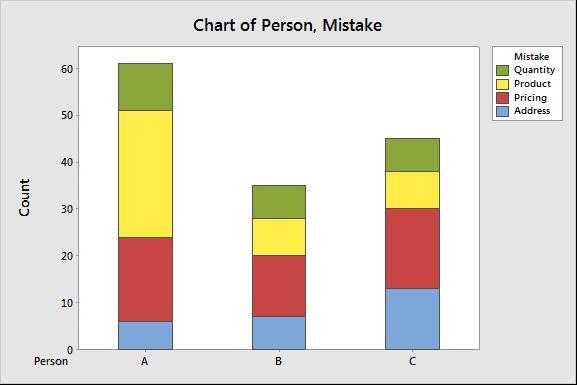Click the Pricing red legend swatch

click(x=502, y=98)
